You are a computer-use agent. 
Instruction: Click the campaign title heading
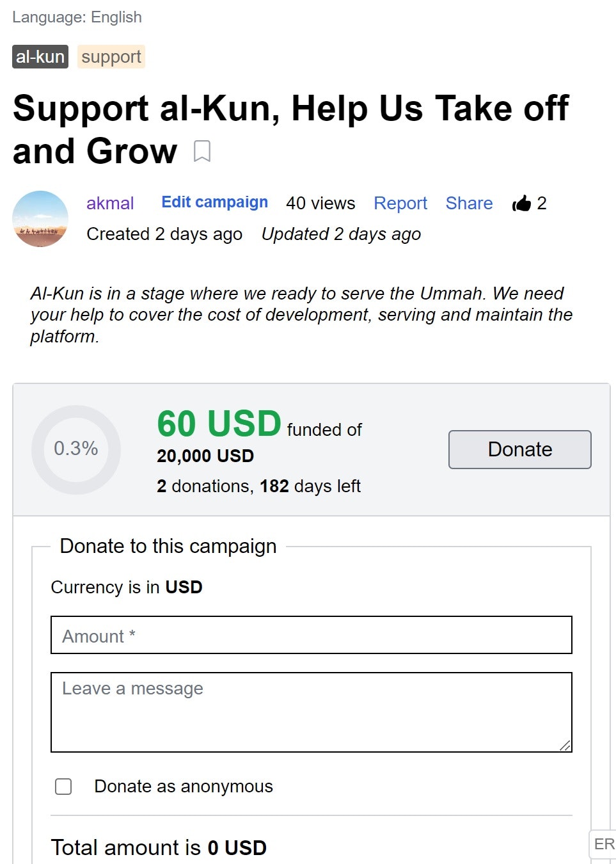291,129
